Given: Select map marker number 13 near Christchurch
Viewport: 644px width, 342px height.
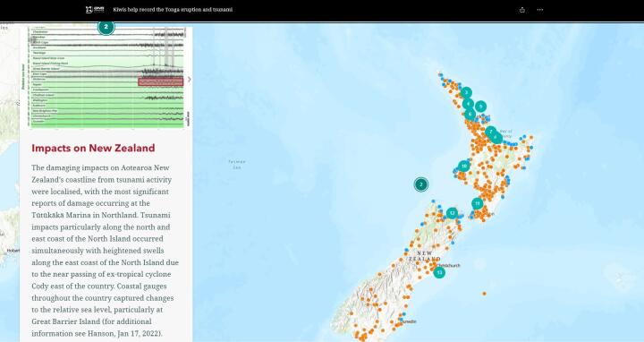Looking at the screenshot, I should 439,272.
